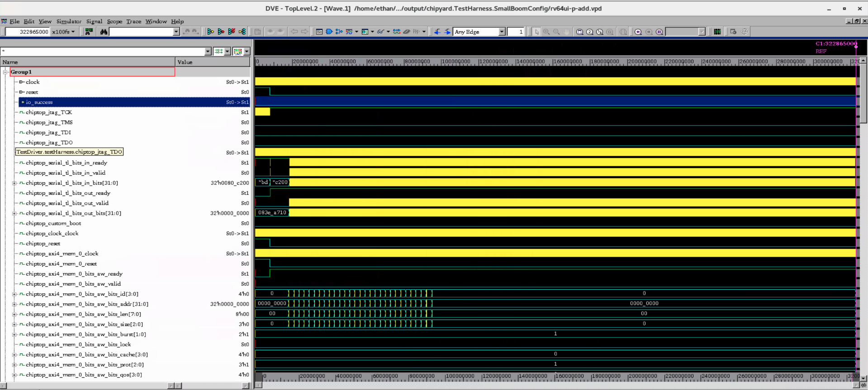Click the green waveform display icon
868x390 pixels.
717,32
